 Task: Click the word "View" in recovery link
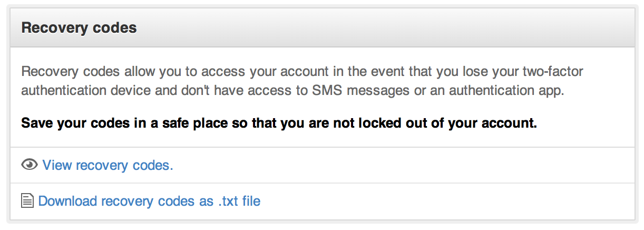tap(57, 165)
